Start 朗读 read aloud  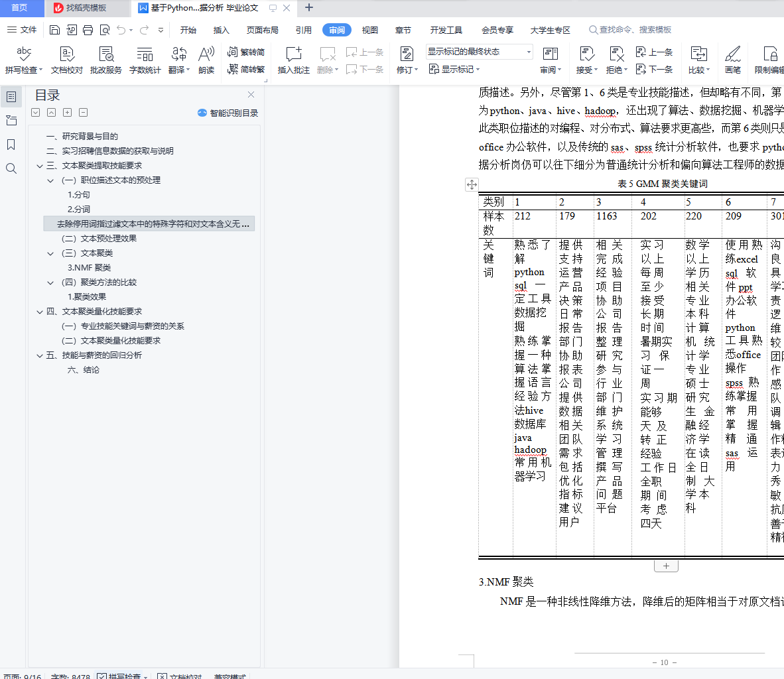click(206, 60)
